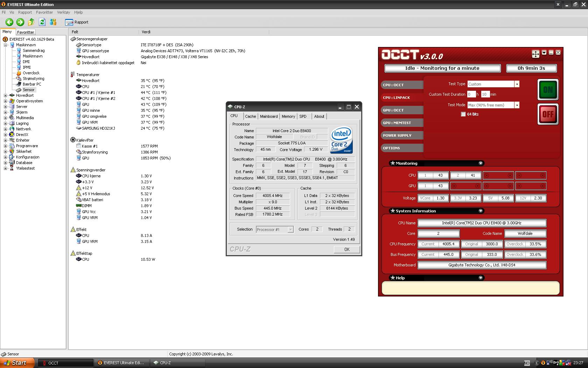Toggle the 64 Bits checkbox in OCCT
588x368 pixels.
[463, 114]
